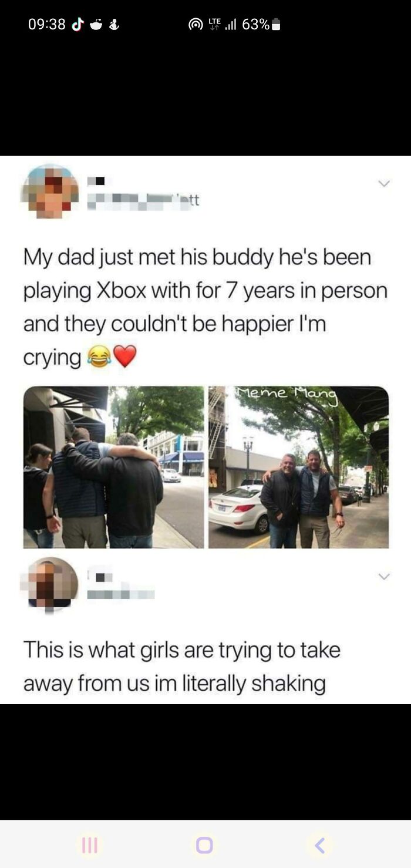Tap the tweet text about Xbox buddy
The image size is (411, 868).
click(206, 307)
